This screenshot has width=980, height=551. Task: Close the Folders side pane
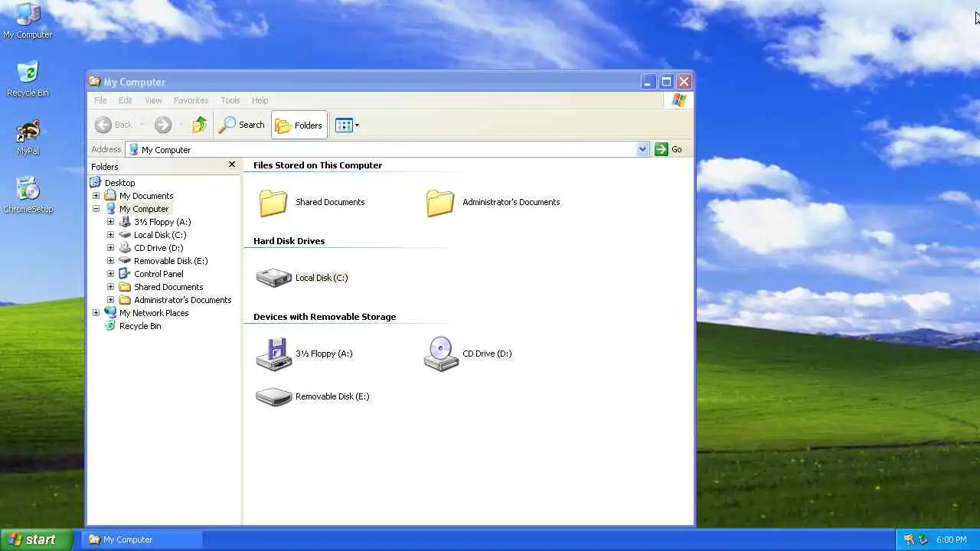tap(232, 165)
